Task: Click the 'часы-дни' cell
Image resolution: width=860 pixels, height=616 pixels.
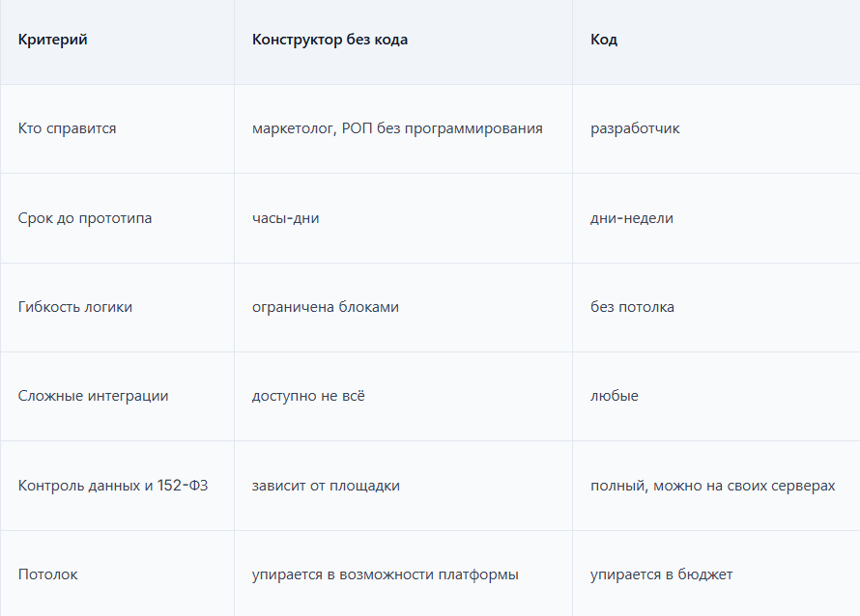Action: (285, 218)
